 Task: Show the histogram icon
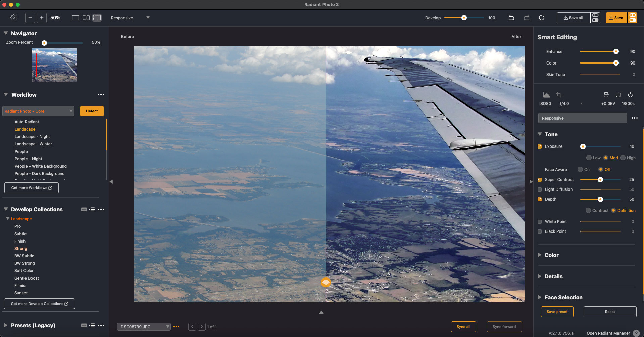[x=546, y=95]
